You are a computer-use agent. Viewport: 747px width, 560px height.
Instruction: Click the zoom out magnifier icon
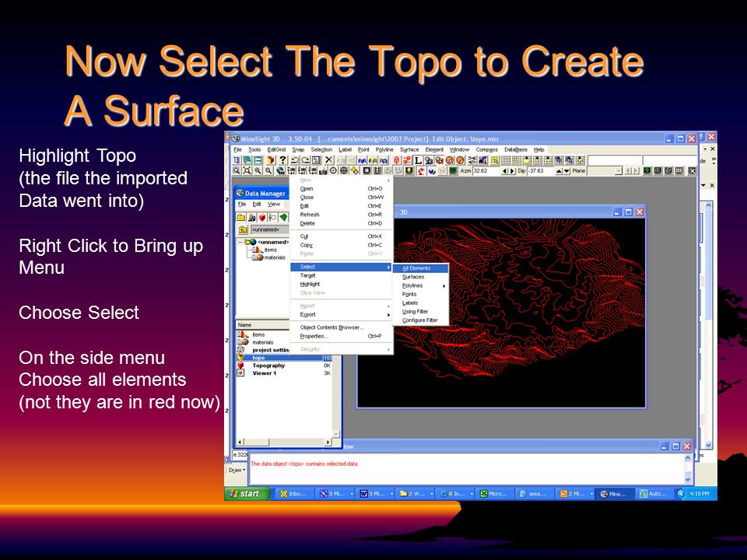[x=268, y=170]
